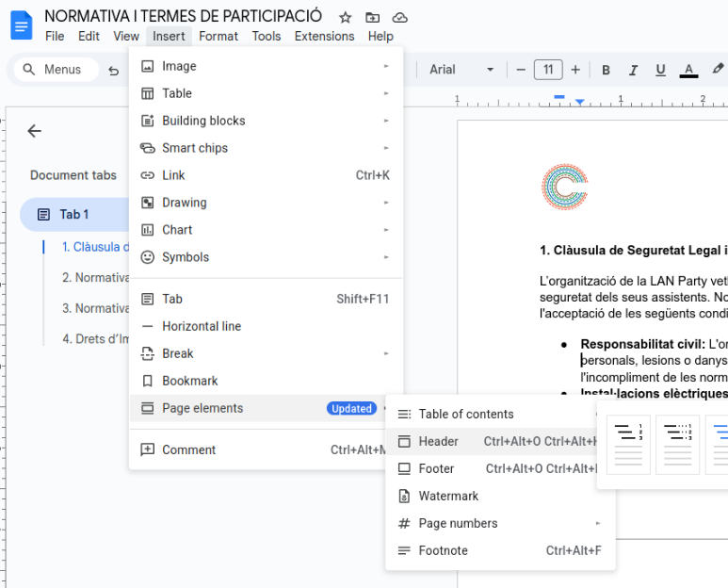Go back using the sidebar arrow

[x=35, y=131]
